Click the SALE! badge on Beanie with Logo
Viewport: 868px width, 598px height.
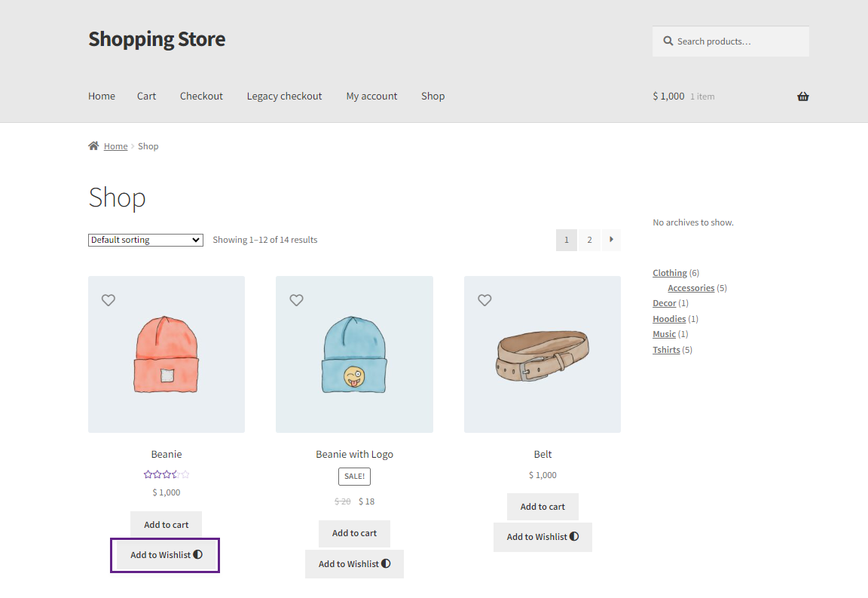point(354,477)
